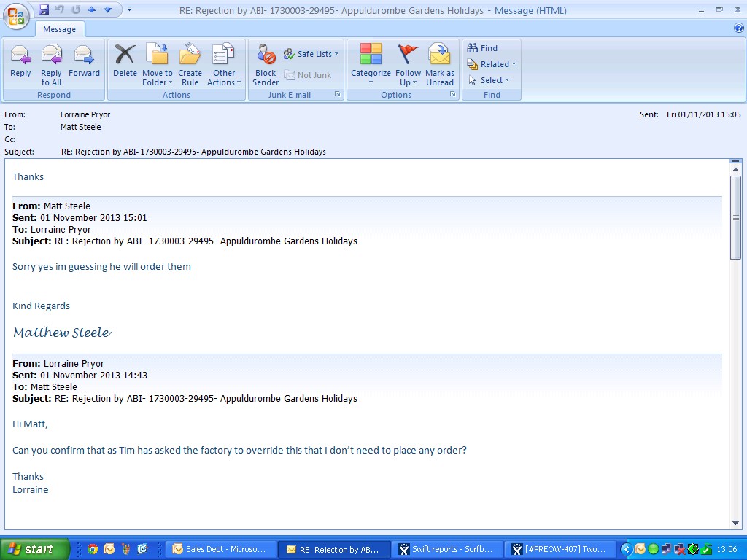Save using the Quick Access floppy icon
The image size is (747, 560).
pyautogui.click(x=44, y=9)
